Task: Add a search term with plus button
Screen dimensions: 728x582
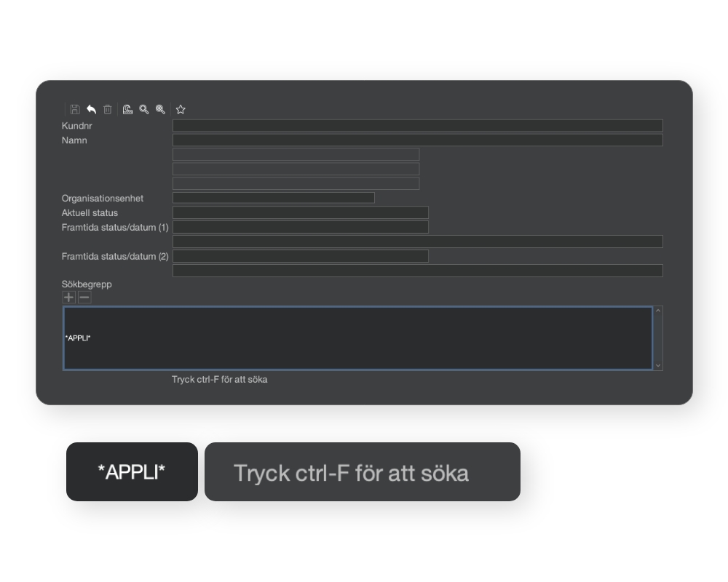Action: [x=68, y=298]
